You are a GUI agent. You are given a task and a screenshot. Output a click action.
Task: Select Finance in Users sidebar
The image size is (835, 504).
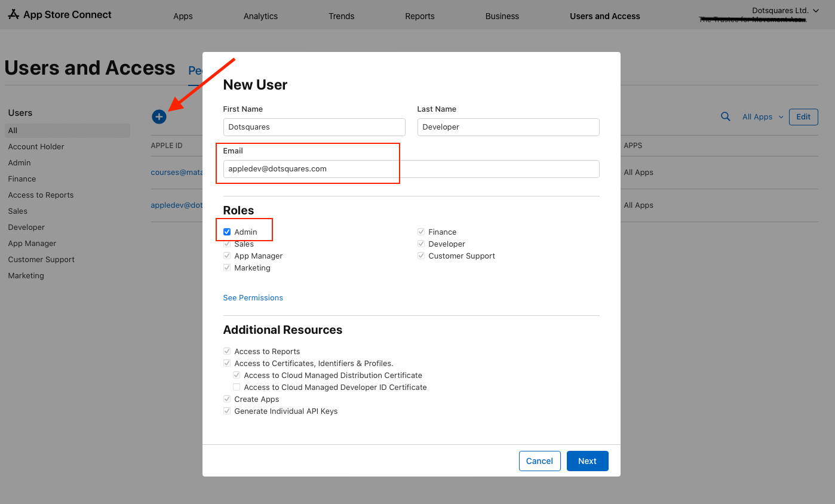click(x=22, y=179)
